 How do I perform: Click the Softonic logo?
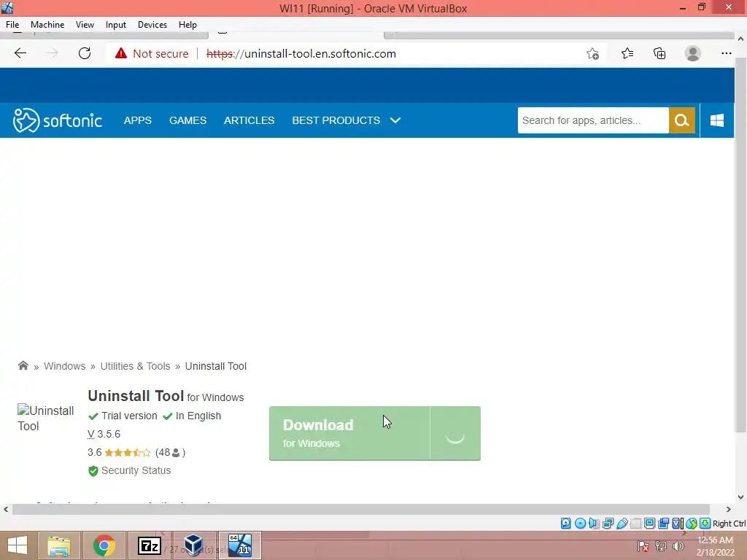(57, 120)
